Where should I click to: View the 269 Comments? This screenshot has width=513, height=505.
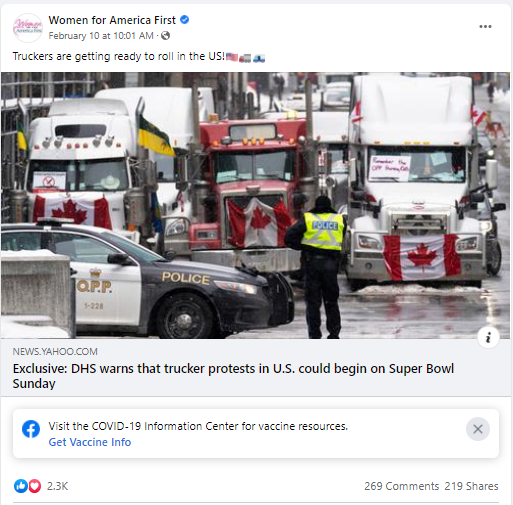pos(401,486)
